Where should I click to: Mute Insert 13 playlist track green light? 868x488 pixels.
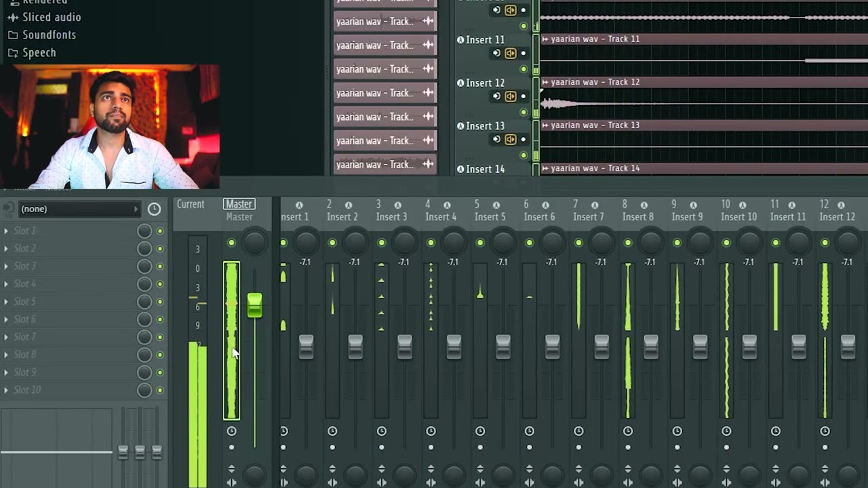pos(524,156)
